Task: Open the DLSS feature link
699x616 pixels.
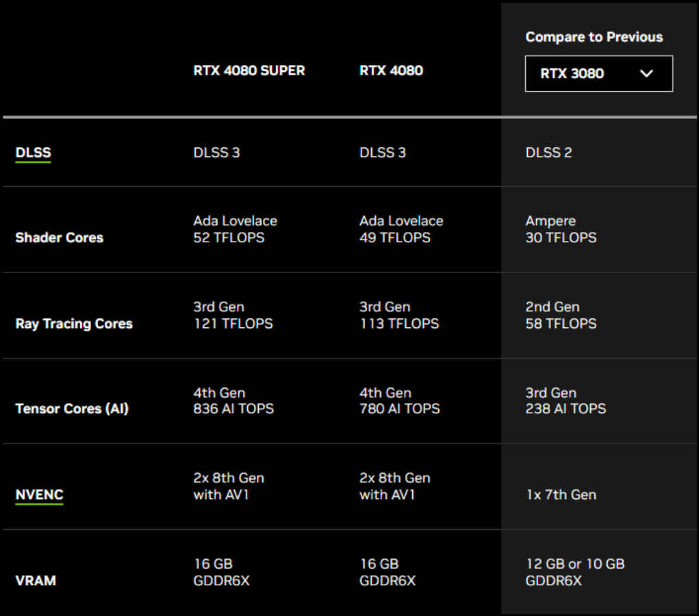Action: click(32, 152)
